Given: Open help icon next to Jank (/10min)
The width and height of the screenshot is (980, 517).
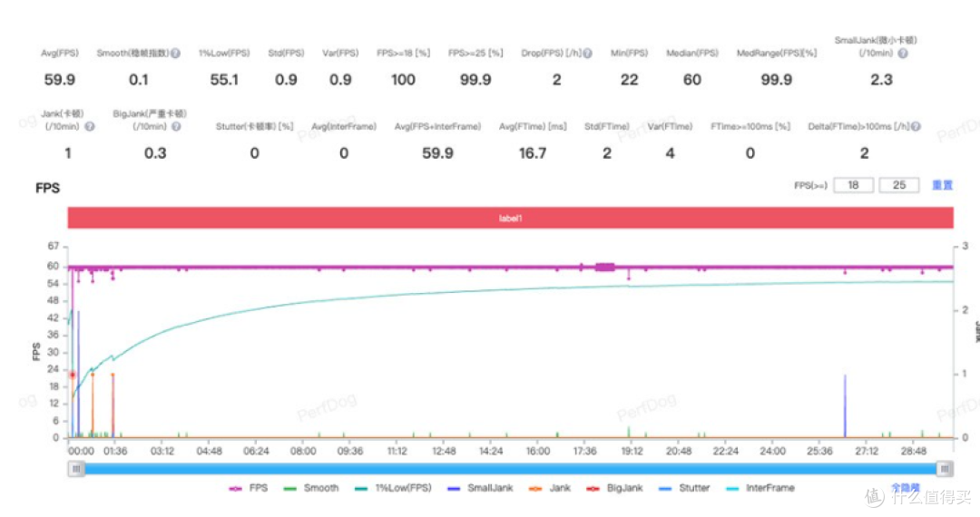Looking at the screenshot, I should pos(90,127).
